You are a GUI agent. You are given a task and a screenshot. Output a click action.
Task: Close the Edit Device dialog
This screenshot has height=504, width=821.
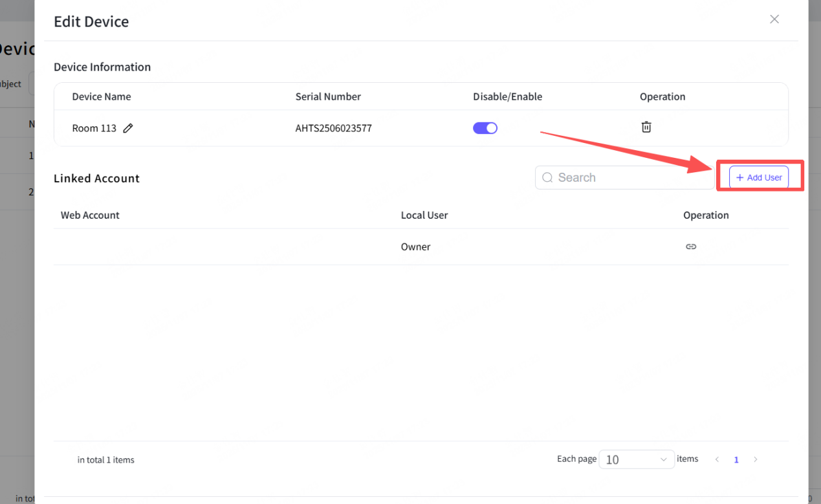(x=774, y=19)
